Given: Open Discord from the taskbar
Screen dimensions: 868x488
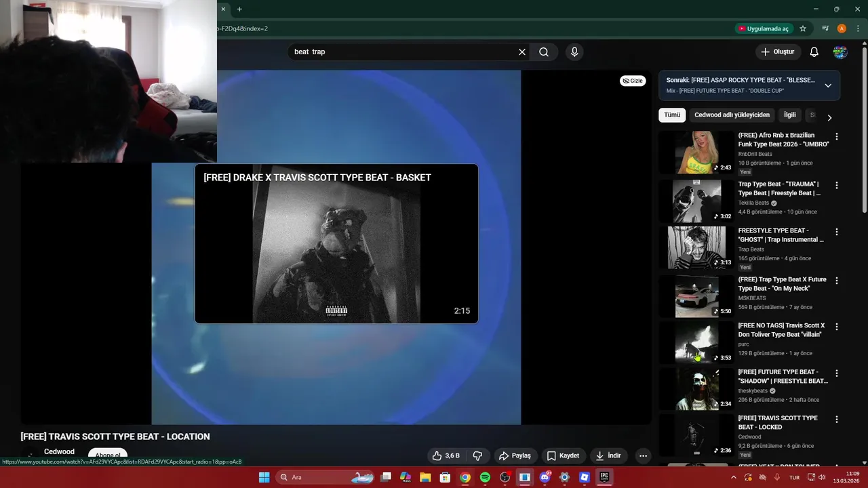Looking at the screenshot, I should pyautogui.click(x=545, y=477).
